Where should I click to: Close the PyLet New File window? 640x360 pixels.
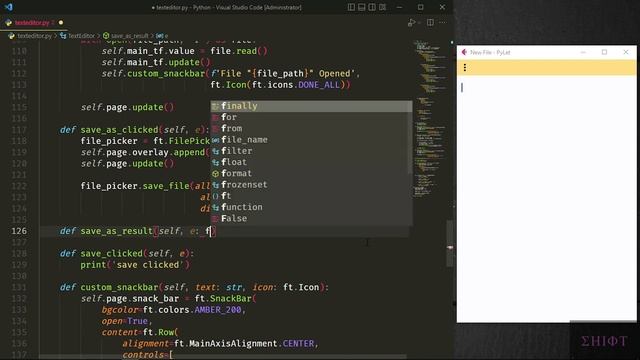[x=626, y=52]
